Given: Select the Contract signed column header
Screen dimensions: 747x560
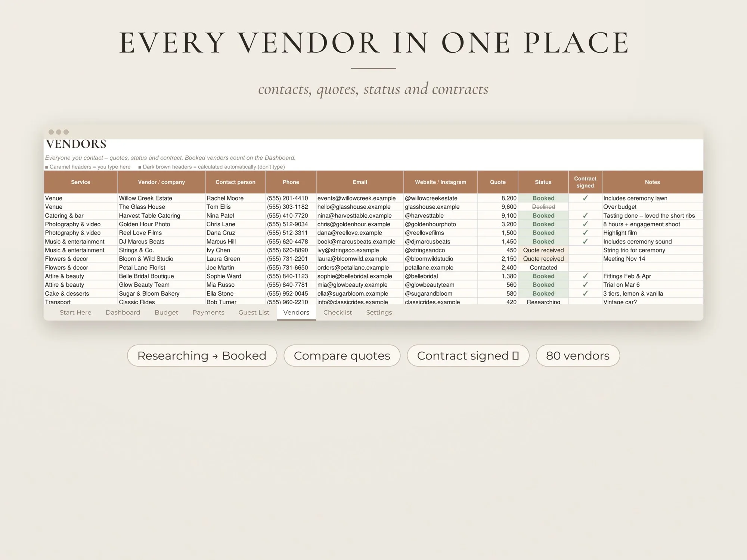Looking at the screenshot, I should (x=585, y=182).
